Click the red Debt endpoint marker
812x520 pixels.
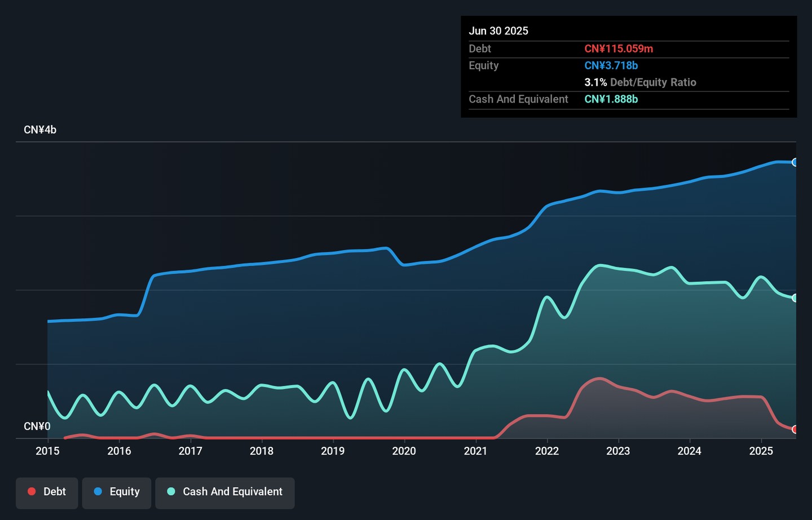(795, 429)
